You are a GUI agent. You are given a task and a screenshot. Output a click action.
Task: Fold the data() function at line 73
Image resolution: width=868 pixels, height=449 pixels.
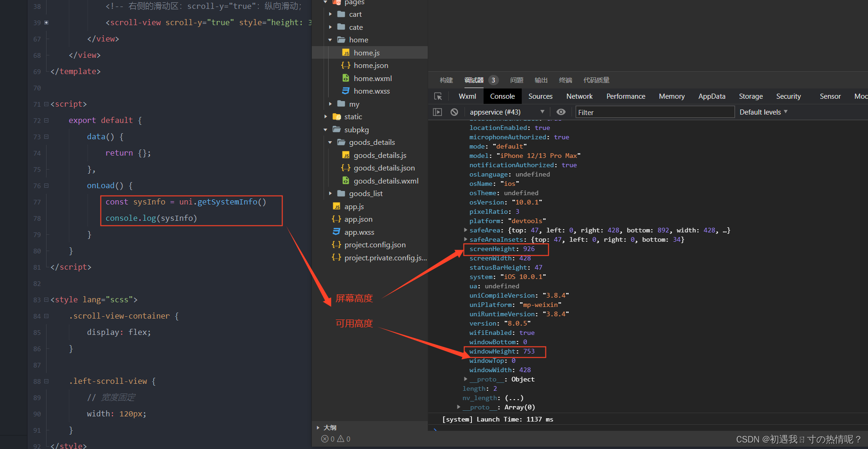coord(46,136)
